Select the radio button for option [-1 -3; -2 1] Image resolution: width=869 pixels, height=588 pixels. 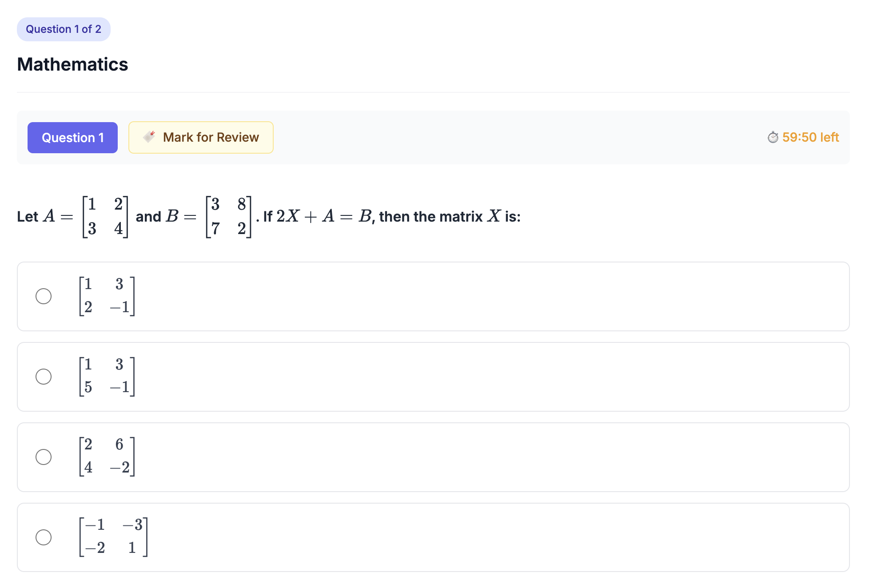tap(44, 537)
